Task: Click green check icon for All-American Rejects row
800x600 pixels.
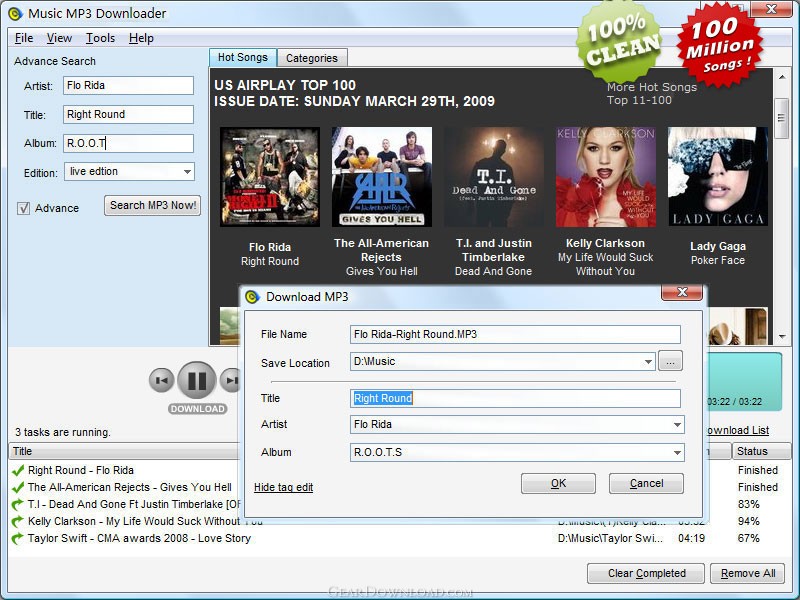Action: tap(18, 487)
